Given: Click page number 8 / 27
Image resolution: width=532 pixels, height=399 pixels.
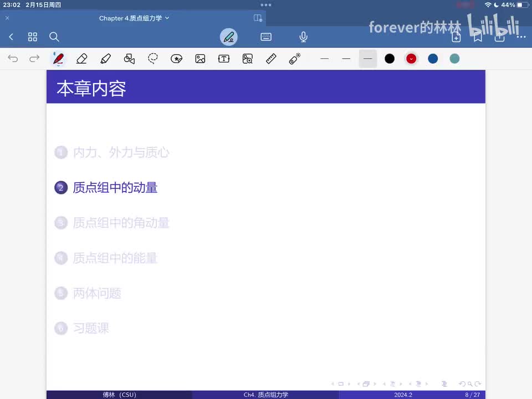Looking at the screenshot, I should point(473,395).
